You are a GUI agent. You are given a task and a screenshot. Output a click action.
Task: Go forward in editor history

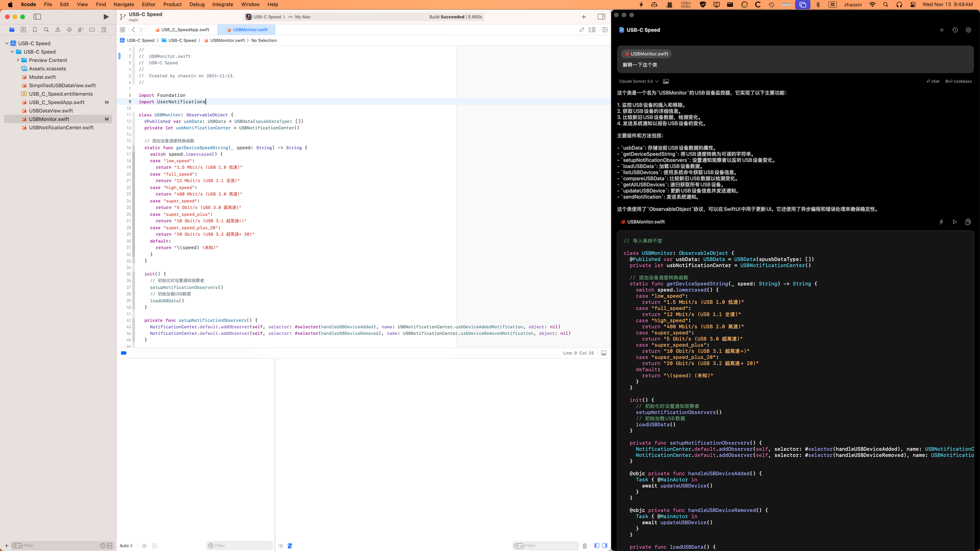[x=141, y=29]
